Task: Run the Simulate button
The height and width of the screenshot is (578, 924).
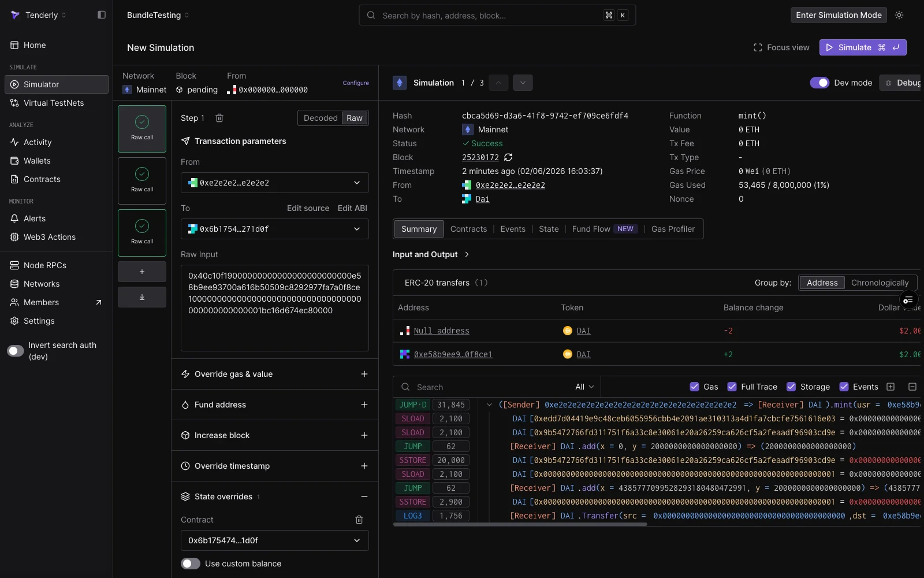Action: coord(863,47)
